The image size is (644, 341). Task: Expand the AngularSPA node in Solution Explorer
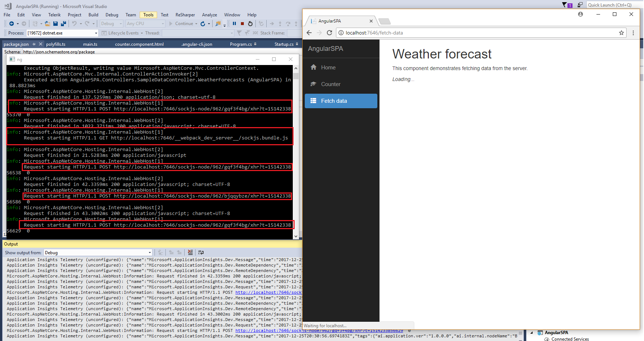pyautogui.click(x=532, y=333)
